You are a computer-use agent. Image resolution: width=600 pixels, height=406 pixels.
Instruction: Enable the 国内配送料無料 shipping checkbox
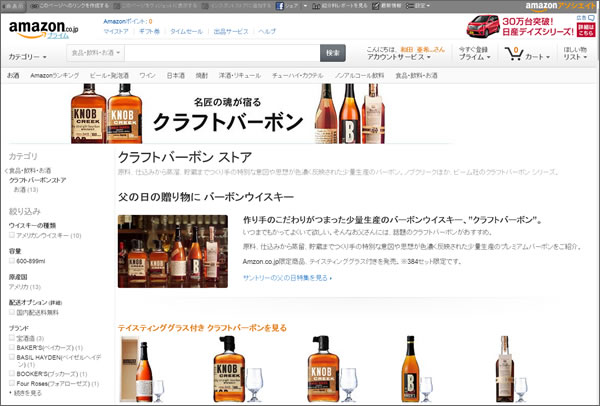[x=12, y=312]
